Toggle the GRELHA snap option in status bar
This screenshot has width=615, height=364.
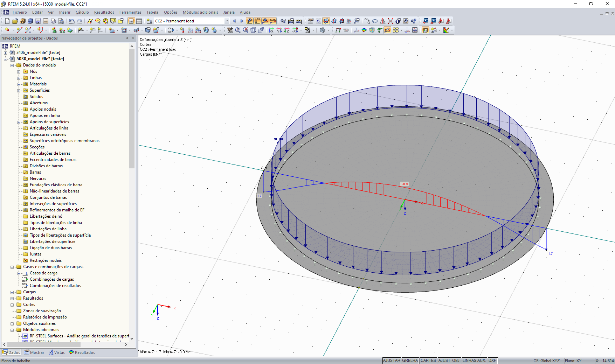(410, 360)
